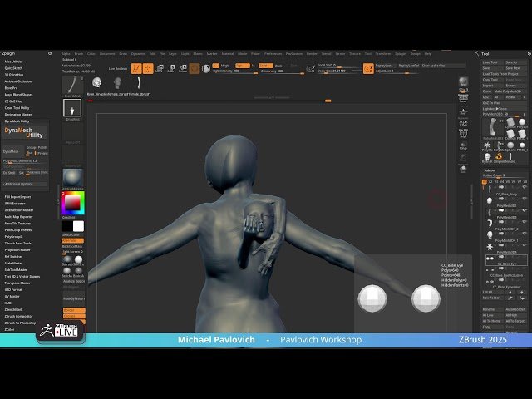Click the orange sculptris-style circle icon

[x=195, y=69]
